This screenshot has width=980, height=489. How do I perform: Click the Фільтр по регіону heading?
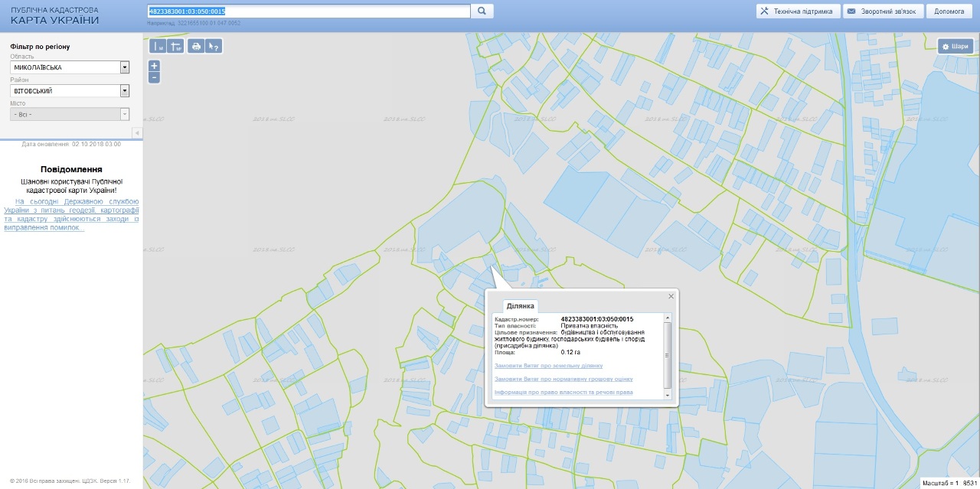tap(40, 47)
